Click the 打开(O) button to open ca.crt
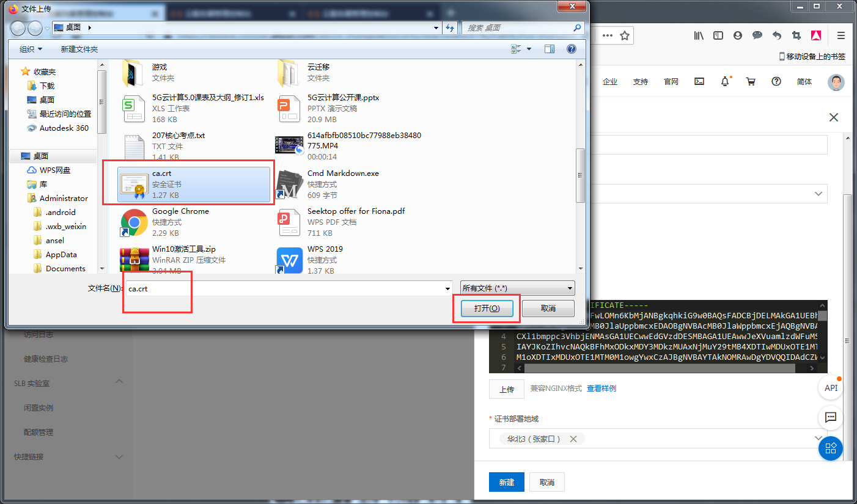857x504 pixels. point(486,309)
